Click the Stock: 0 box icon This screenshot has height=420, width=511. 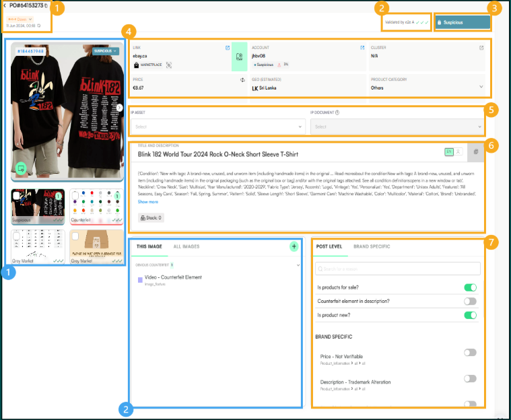point(143,217)
